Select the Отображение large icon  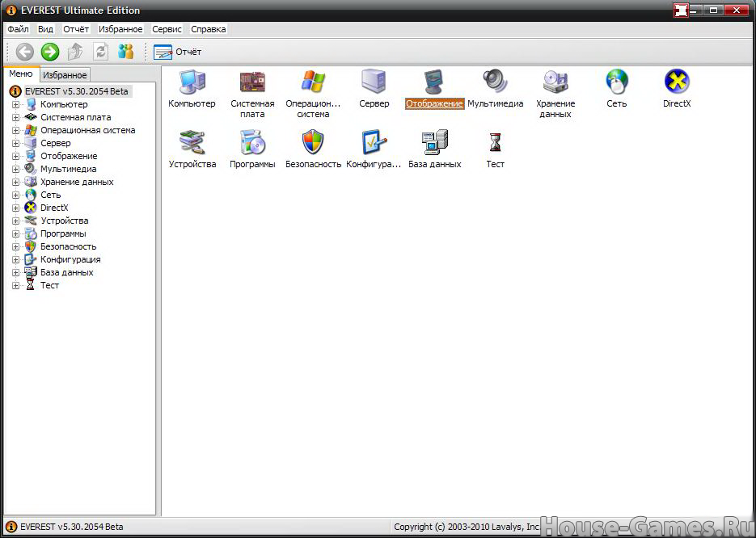(x=434, y=82)
